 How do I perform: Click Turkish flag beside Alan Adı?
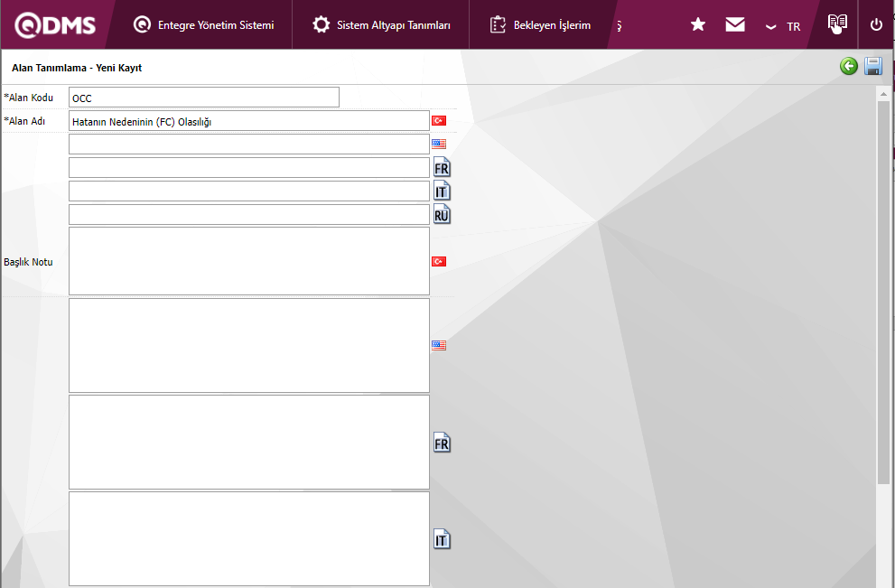pos(439,120)
